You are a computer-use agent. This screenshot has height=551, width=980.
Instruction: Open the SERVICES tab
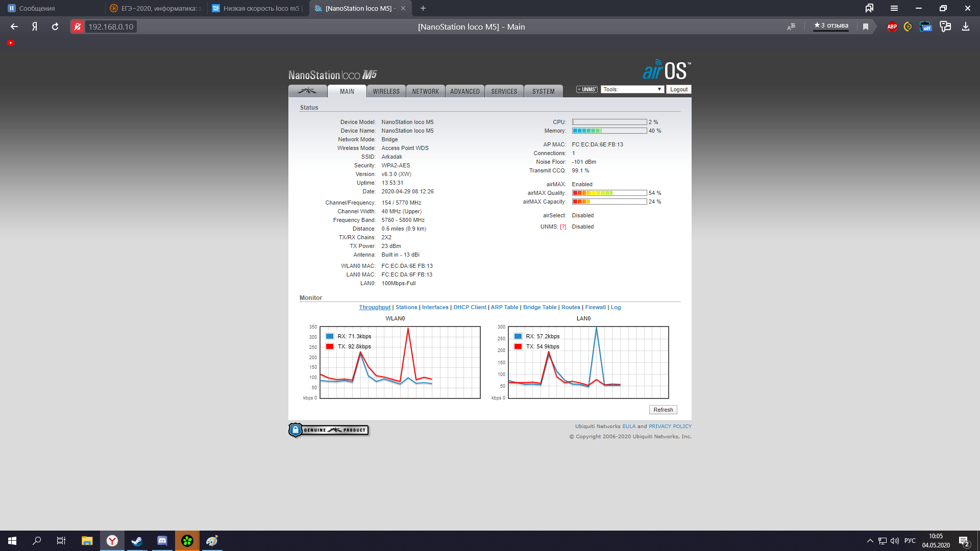tap(504, 91)
